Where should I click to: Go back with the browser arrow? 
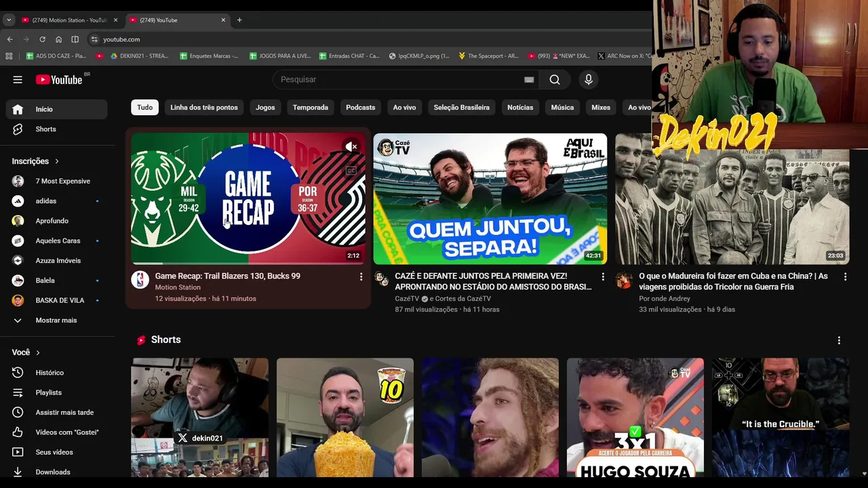(x=9, y=39)
